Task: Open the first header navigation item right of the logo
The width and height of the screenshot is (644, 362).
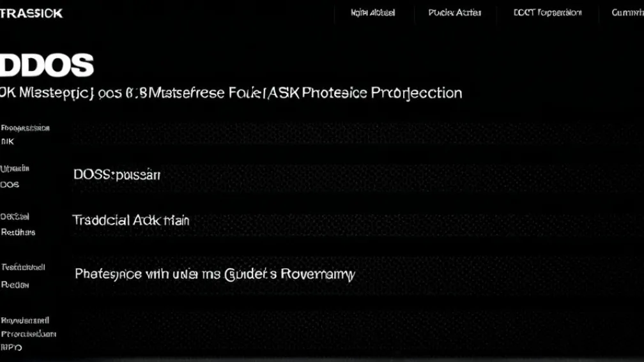Action: [x=373, y=13]
